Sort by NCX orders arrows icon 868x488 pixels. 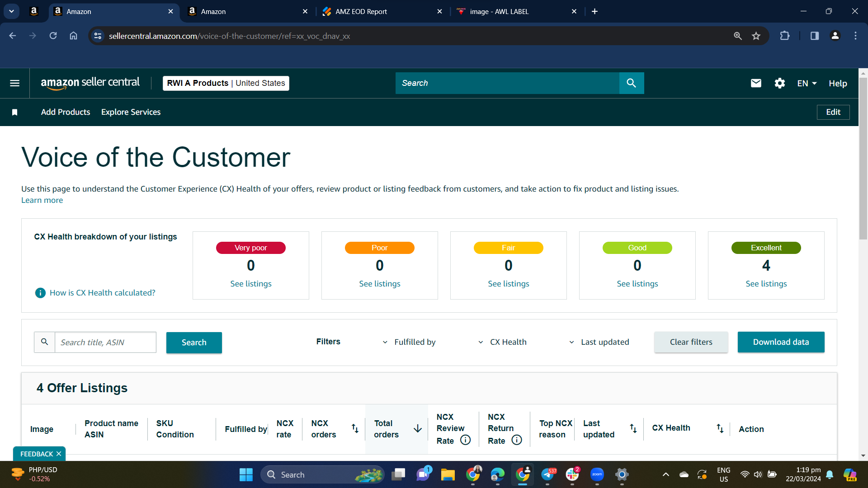point(355,428)
